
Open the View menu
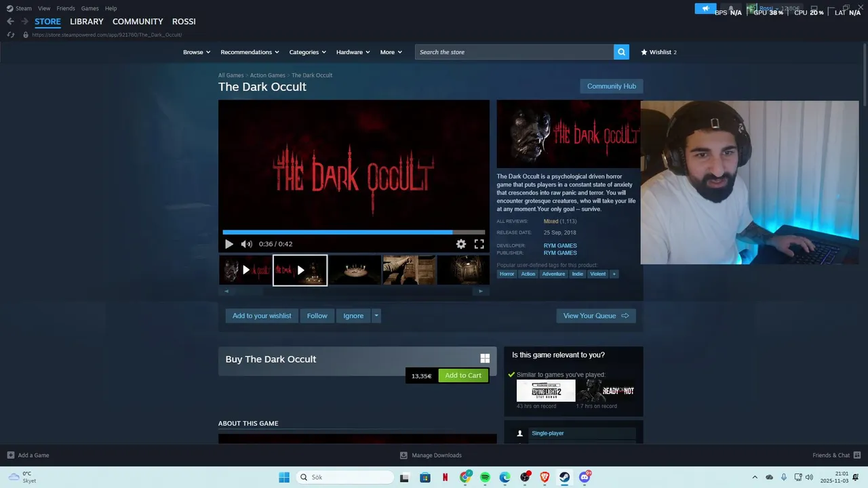click(x=44, y=8)
